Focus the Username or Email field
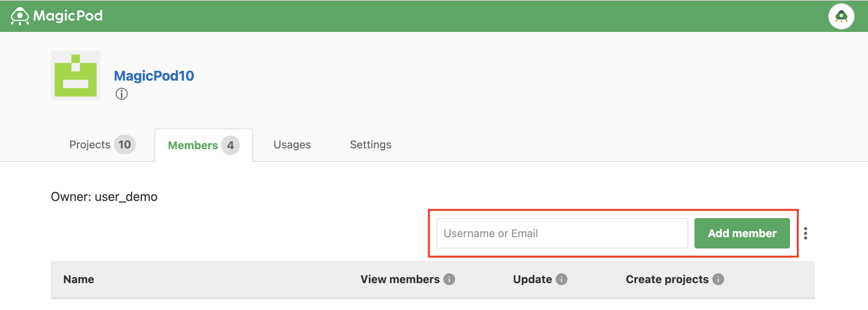This screenshot has width=868, height=310. click(562, 233)
